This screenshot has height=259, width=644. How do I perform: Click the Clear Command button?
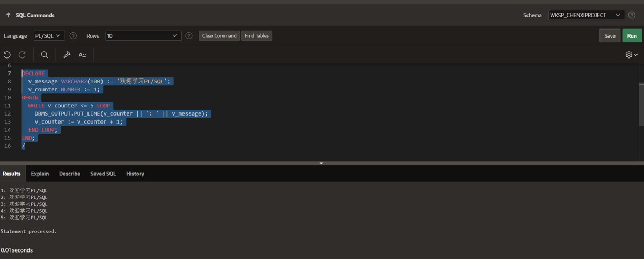pyautogui.click(x=219, y=36)
